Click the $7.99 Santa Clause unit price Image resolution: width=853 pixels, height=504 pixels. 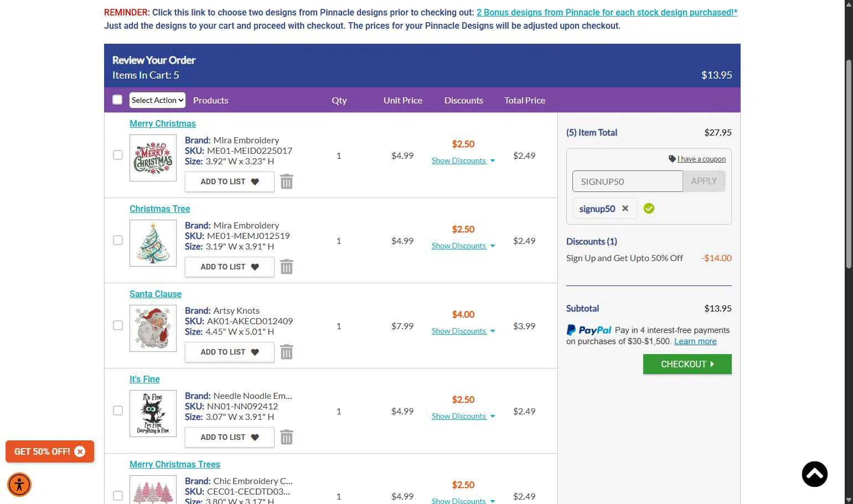(x=402, y=326)
